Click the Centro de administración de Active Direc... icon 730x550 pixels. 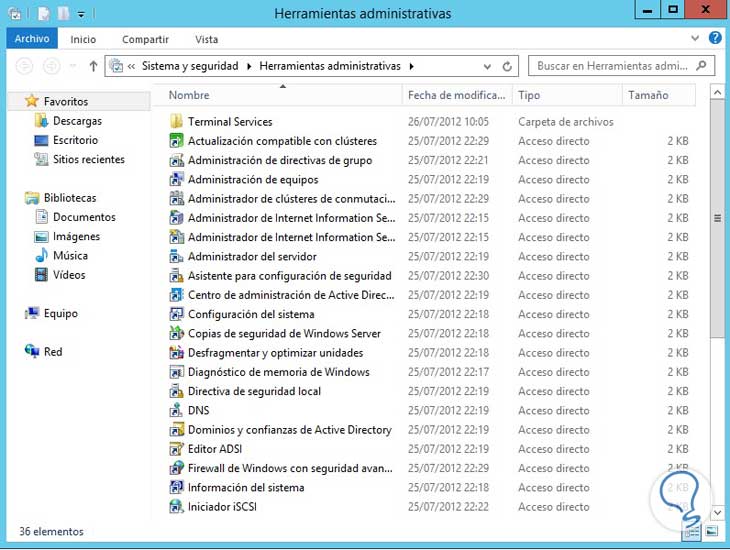click(176, 295)
